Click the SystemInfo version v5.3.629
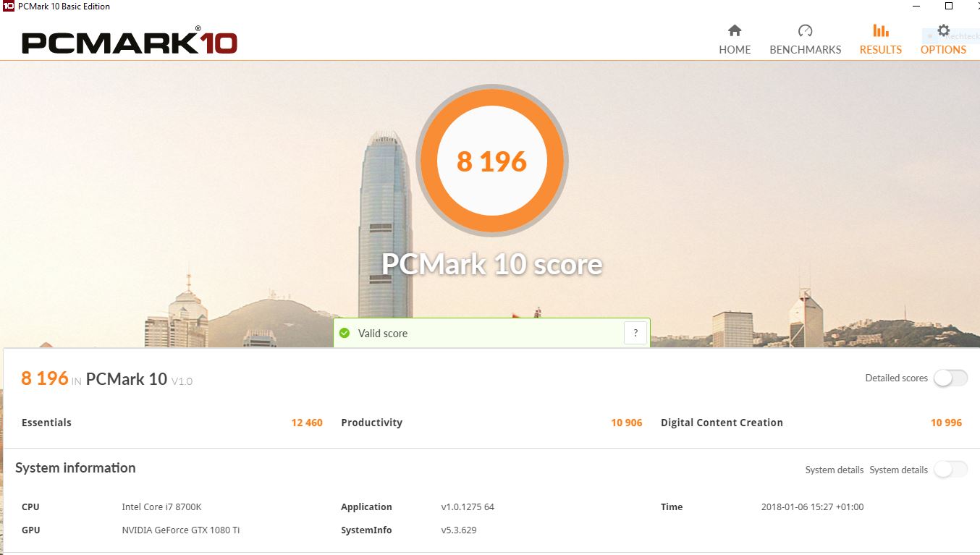980x555 pixels. point(459,530)
